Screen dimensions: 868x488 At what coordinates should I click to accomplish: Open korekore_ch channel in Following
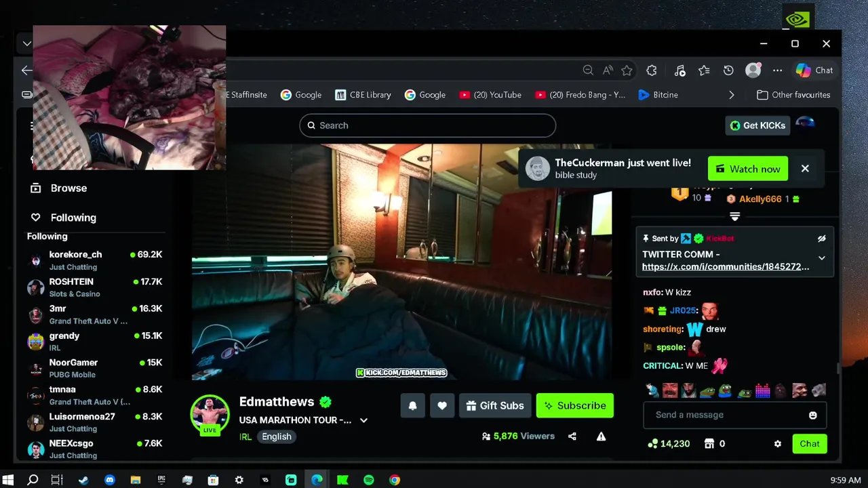[95, 260]
